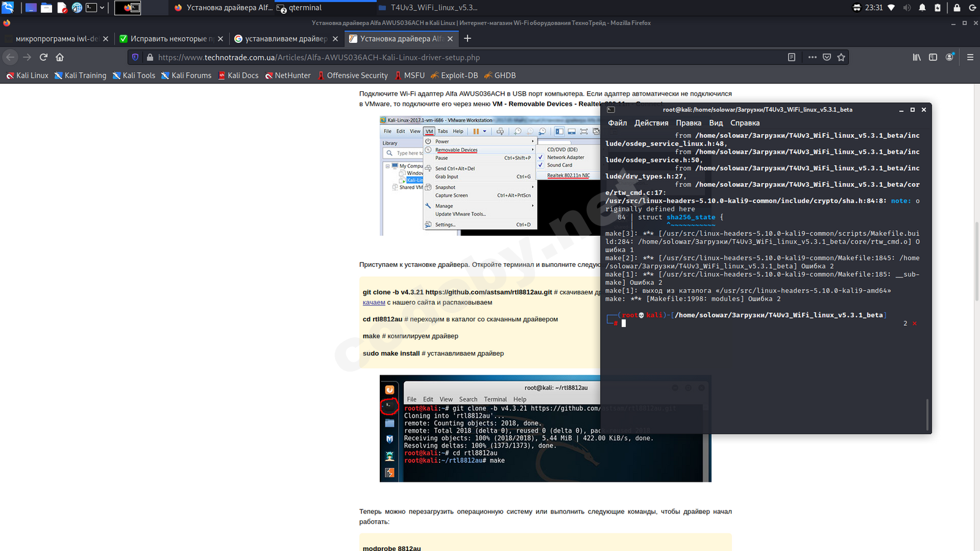Open the Файл menu in terminal
980x551 pixels.
click(x=617, y=123)
